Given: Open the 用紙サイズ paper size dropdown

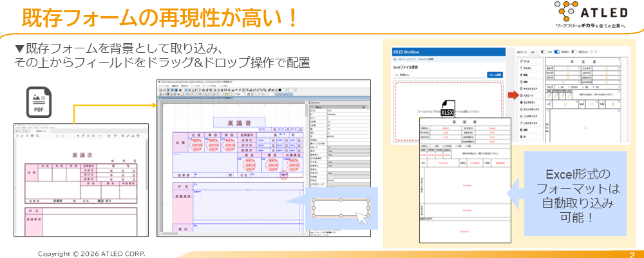Looking at the screenshot, I should tap(534, 52).
